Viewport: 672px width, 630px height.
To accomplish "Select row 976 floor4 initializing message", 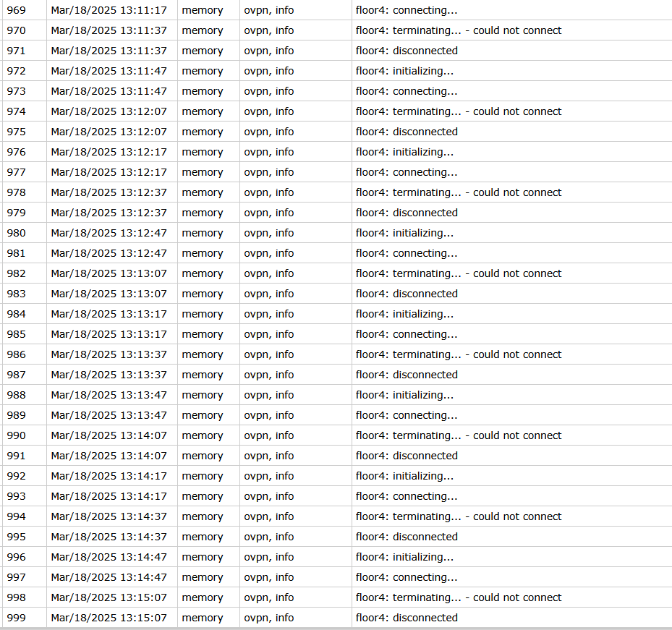I will point(404,152).
